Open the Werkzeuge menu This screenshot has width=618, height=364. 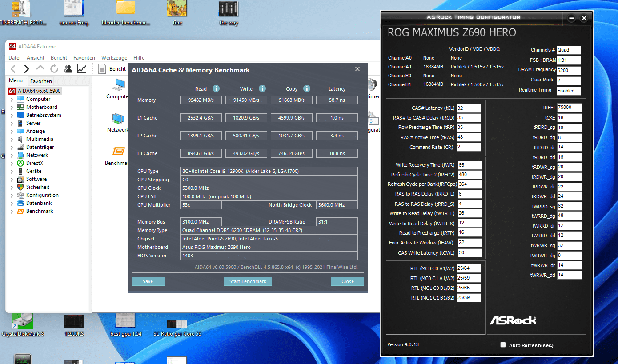pos(114,58)
